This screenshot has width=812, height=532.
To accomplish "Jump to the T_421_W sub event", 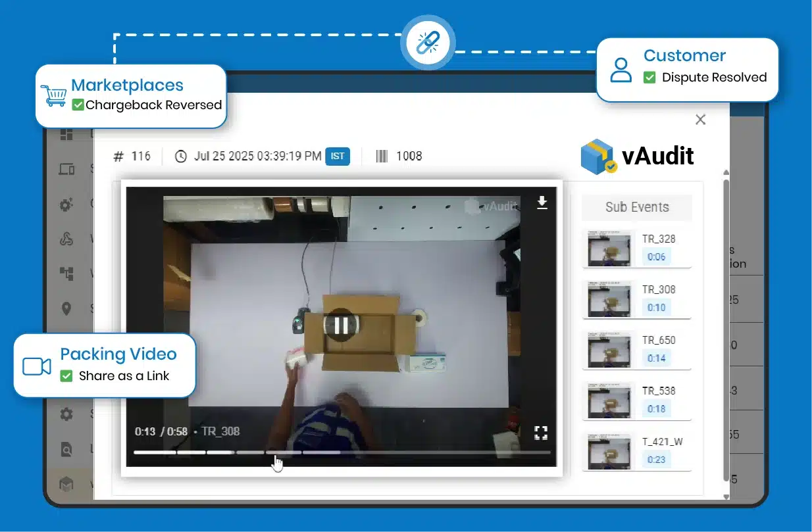I will [x=610, y=450].
